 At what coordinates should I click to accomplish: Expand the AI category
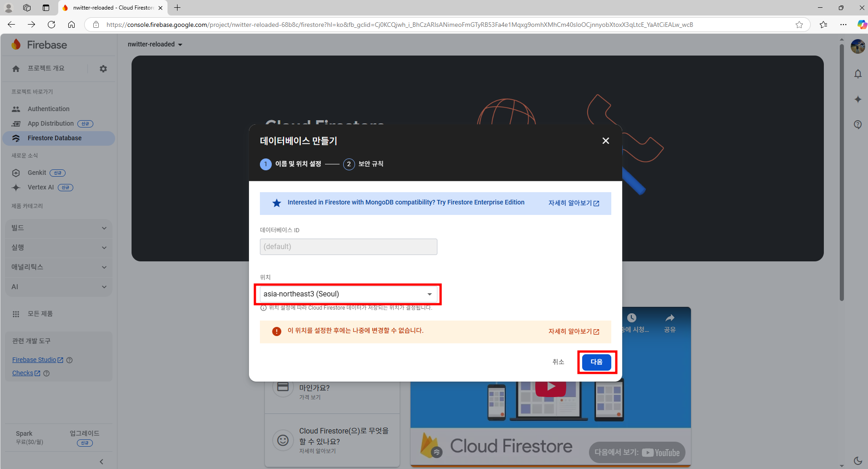coord(59,287)
